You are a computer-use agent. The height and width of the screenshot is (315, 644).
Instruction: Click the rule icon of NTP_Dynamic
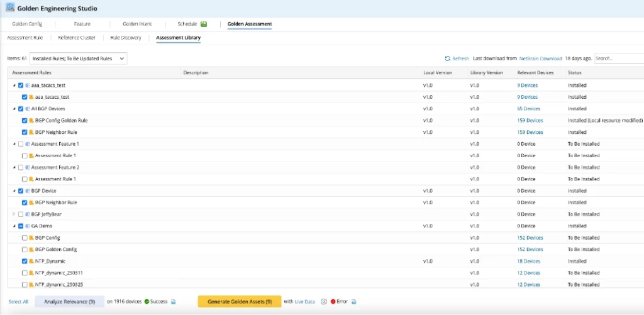click(31, 261)
